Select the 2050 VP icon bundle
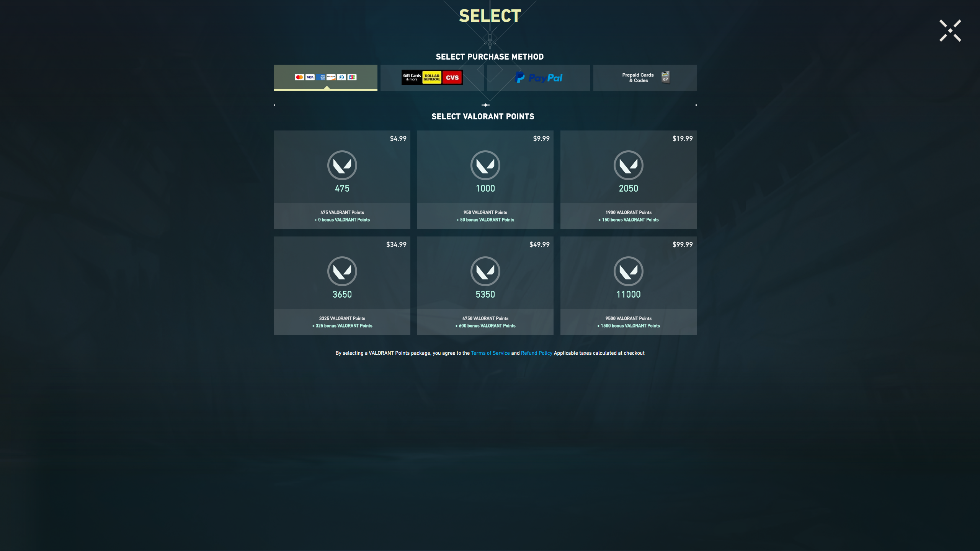Screen dimensions: 980x551 (x=628, y=166)
